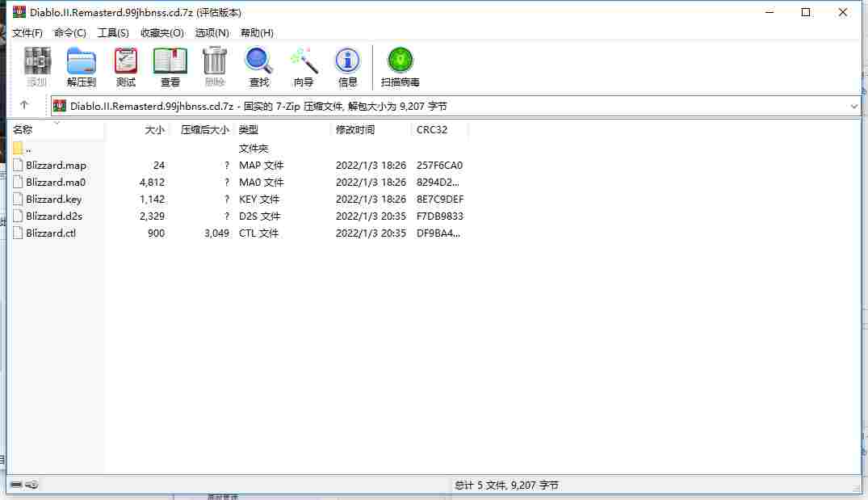Select the Blizzard.ma0 file icon
The width and height of the screenshot is (868, 500).
(x=18, y=183)
